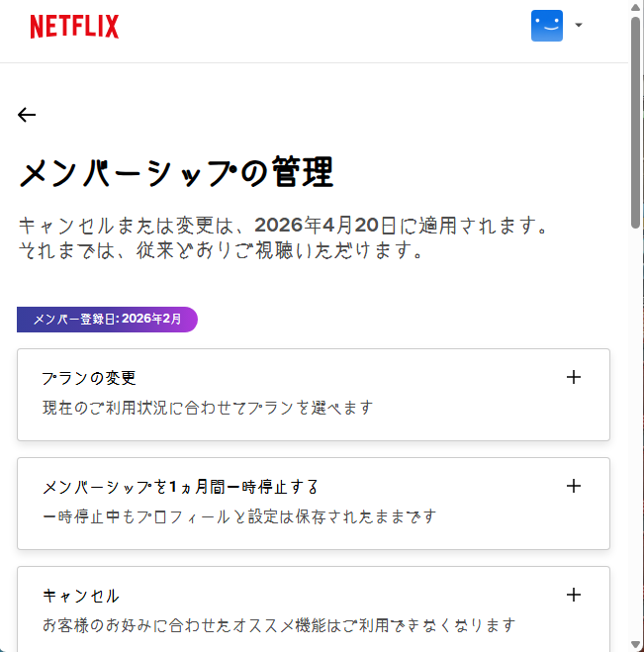
Task: Click the Netflix logo
Action: pyautogui.click(x=74, y=27)
